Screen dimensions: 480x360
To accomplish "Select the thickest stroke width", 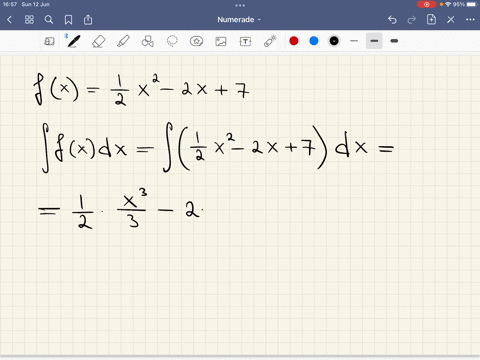I will [394, 41].
